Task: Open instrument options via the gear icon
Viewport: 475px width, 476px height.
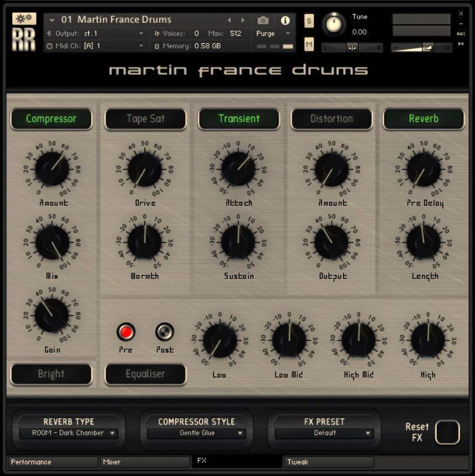Action: tap(24, 19)
